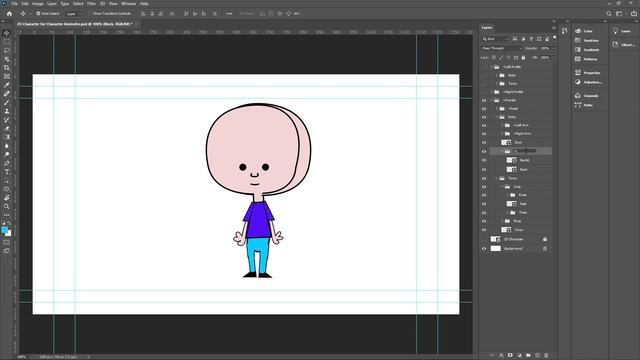Select the Move tool in the toolbar
Screen dimensions: 640x360
7,33
